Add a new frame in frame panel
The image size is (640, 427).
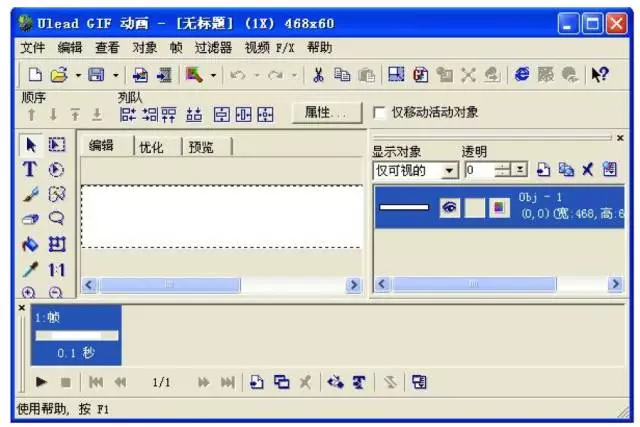(257, 382)
